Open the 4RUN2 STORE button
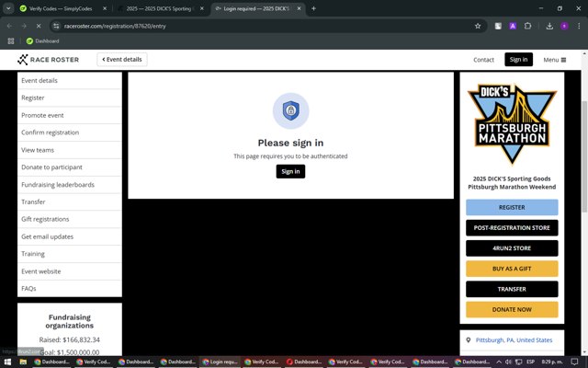 512,248
